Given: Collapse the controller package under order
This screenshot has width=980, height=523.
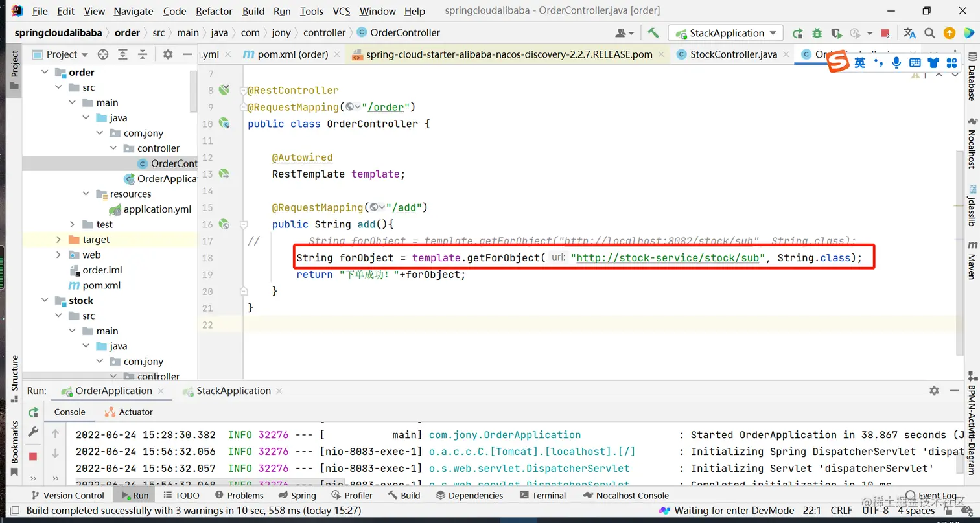Looking at the screenshot, I should pyautogui.click(x=113, y=148).
